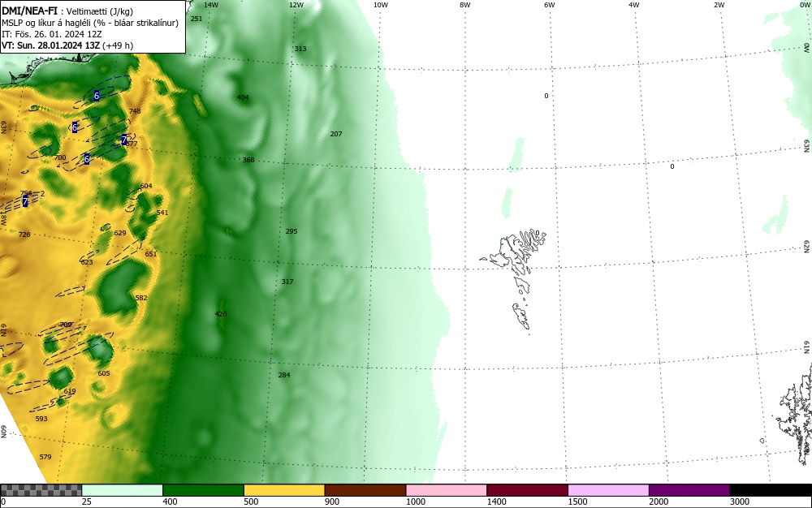Screen dimensions: 812x508
Task: Click the 62N latitude label
Action: pyautogui.click(x=807, y=246)
